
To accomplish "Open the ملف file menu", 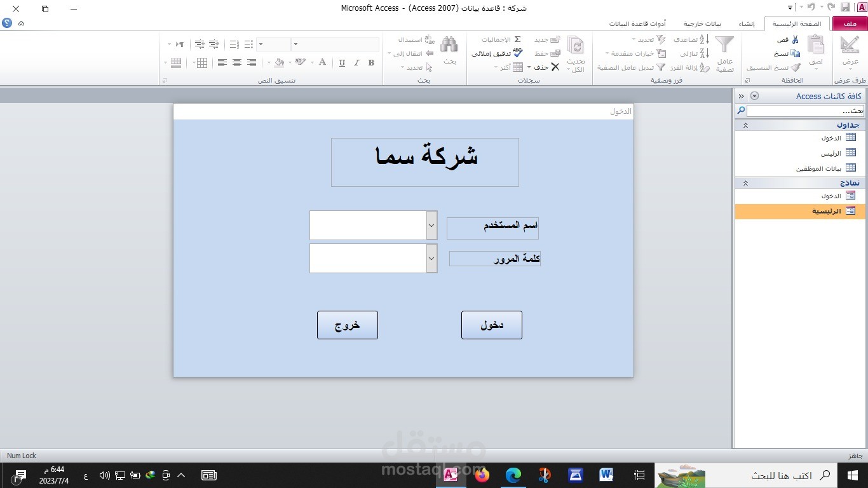I will pyautogui.click(x=850, y=24).
